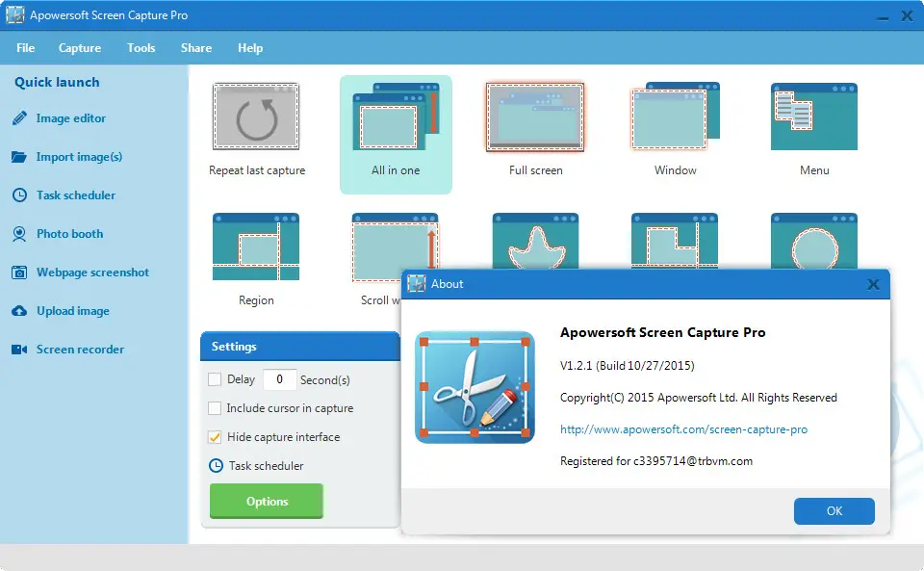This screenshot has width=924, height=571.
Task: Select the freehand shape capture mode
Action: point(536,241)
